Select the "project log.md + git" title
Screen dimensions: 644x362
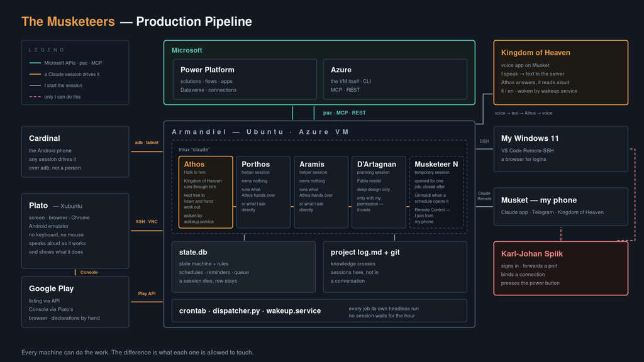tap(365, 253)
